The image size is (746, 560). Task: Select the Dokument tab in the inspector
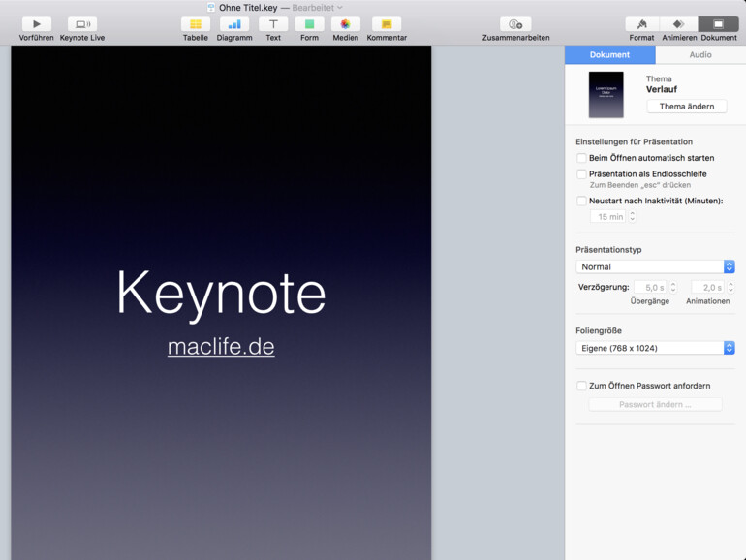click(x=609, y=54)
